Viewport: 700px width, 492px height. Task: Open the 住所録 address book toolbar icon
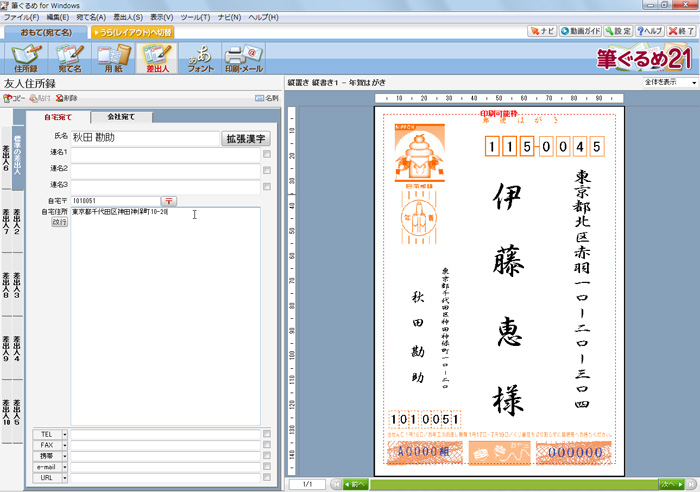point(26,58)
